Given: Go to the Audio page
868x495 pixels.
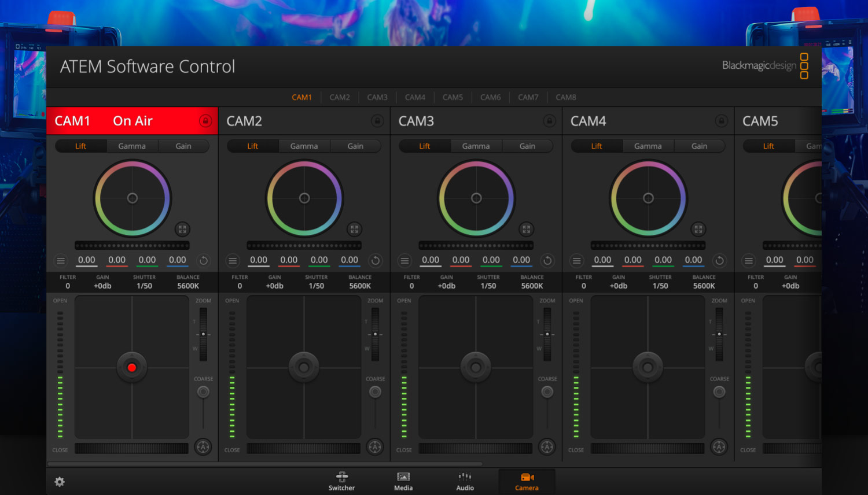Looking at the screenshot, I should [465, 481].
